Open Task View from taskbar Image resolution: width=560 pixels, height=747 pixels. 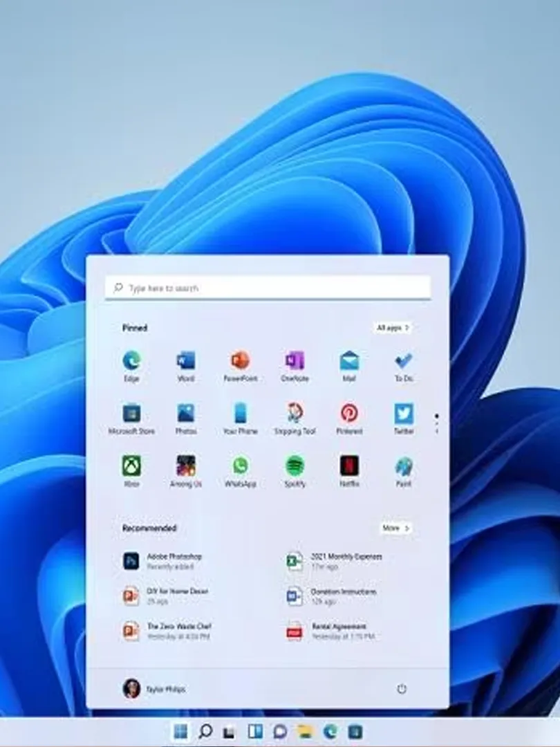230,731
